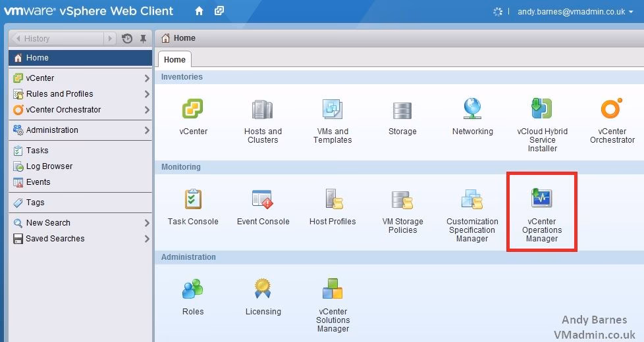Click the History field in navigator
Screen dimensions: 644x342
click(59, 39)
